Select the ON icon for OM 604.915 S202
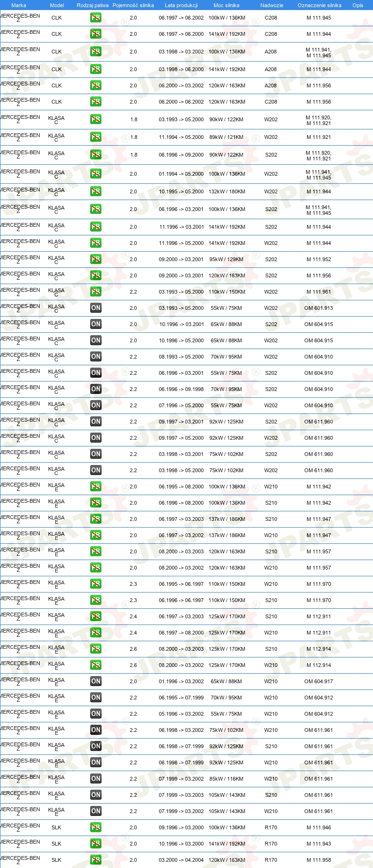This screenshot has height=868, width=373. 96,324
